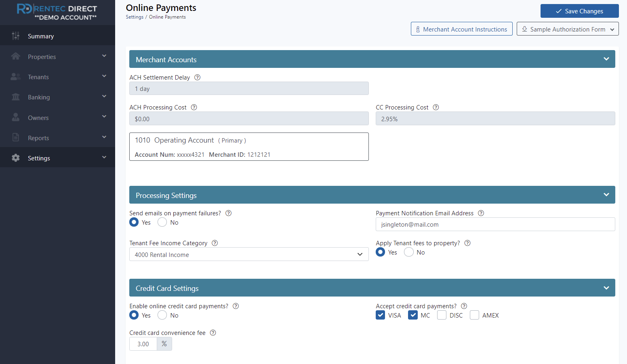Click the Rentec Direct demo account logo

pos(57,12)
